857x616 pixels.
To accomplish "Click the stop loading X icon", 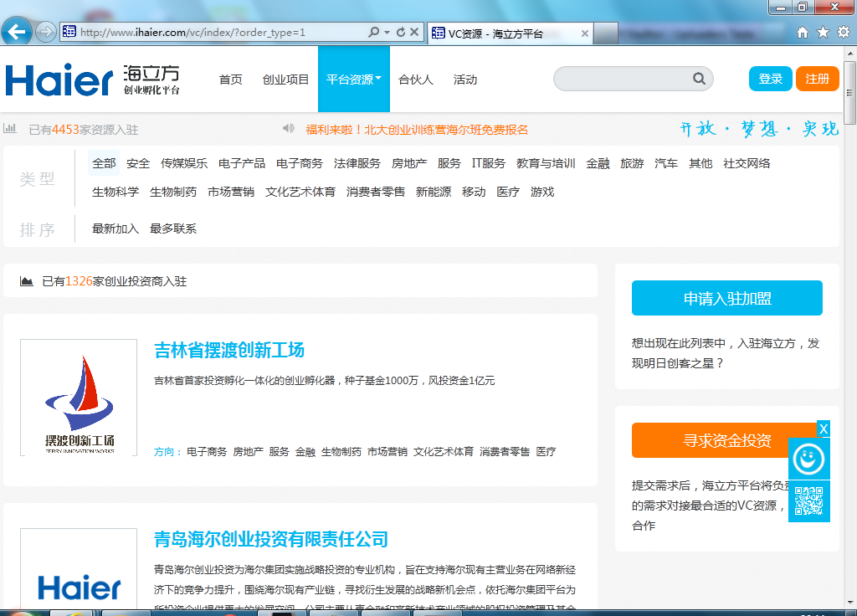I will point(414,33).
